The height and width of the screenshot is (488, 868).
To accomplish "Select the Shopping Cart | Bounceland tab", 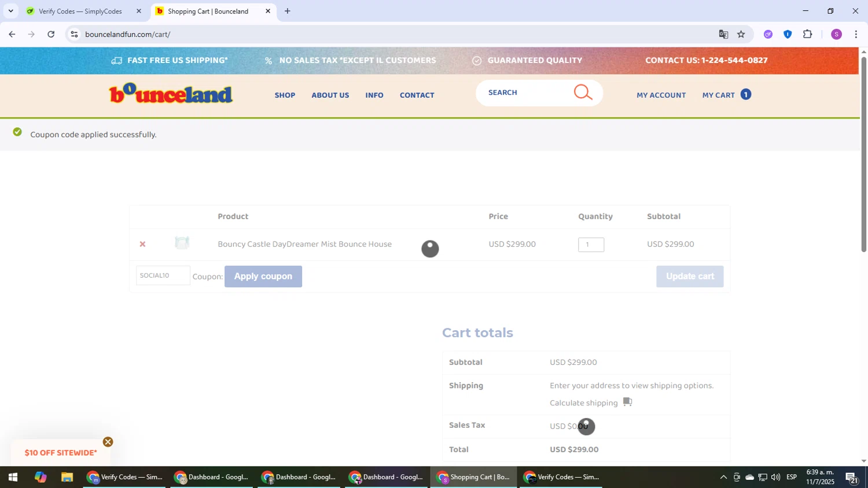I will click(208, 11).
